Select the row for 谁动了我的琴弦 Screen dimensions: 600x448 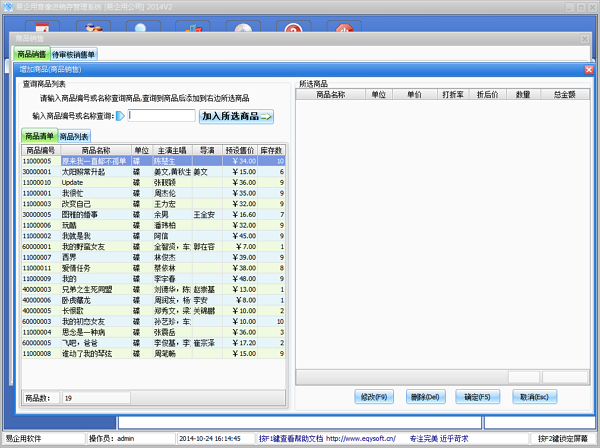[153, 354]
